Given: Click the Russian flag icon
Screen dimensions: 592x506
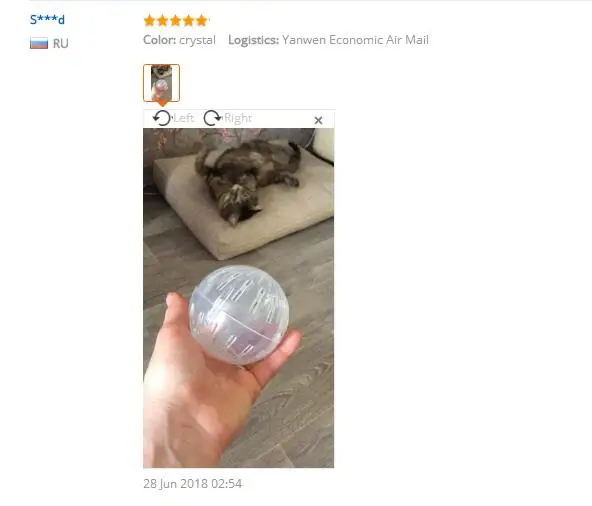Looking at the screenshot, I should pyautogui.click(x=39, y=43).
